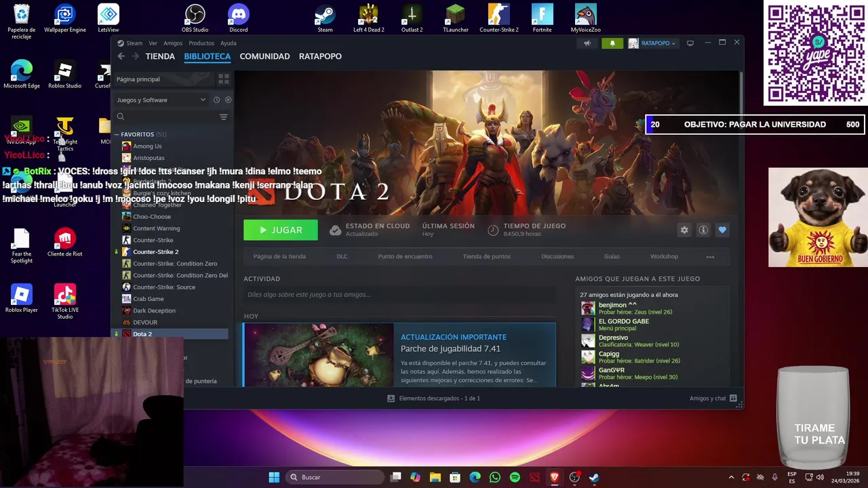The image size is (868, 488).
Task: Switch to the COMUNIDAD tab
Action: pyautogui.click(x=264, y=56)
